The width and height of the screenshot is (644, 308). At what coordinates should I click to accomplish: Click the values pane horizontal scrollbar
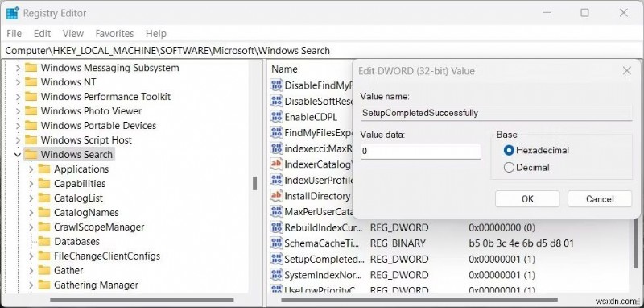419,299
